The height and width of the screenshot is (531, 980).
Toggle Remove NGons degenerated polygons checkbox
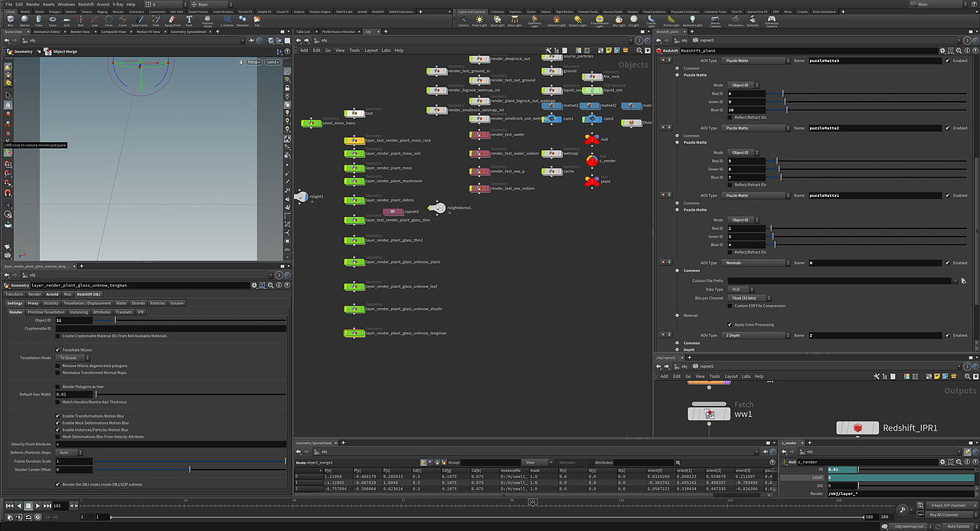pyautogui.click(x=58, y=365)
